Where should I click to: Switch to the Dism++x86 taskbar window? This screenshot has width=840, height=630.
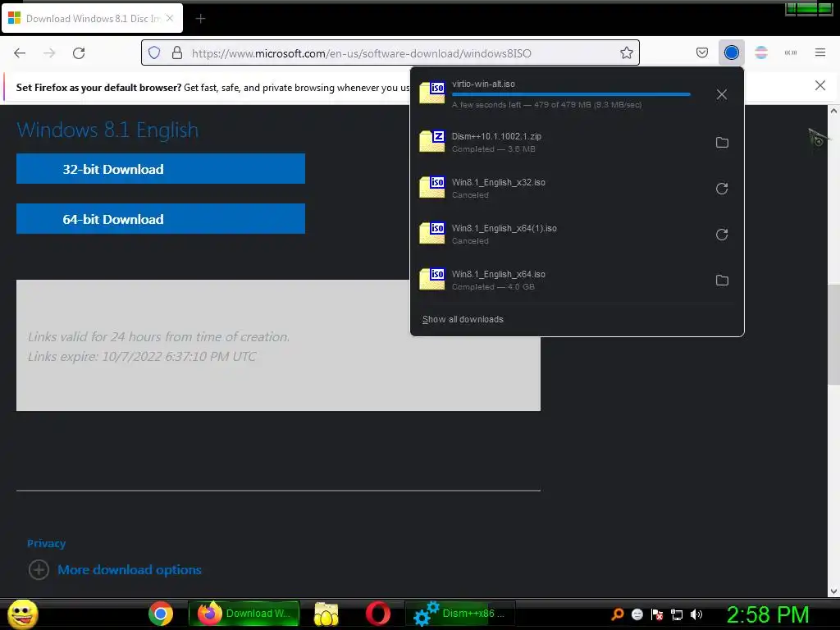[x=460, y=614]
